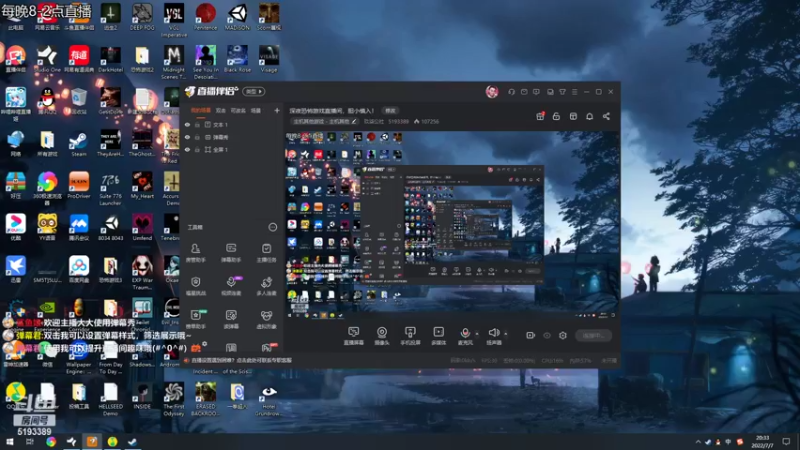Toggle the lock on 全屏 1 source
This screenshot has width=800, height=450.
197,149
